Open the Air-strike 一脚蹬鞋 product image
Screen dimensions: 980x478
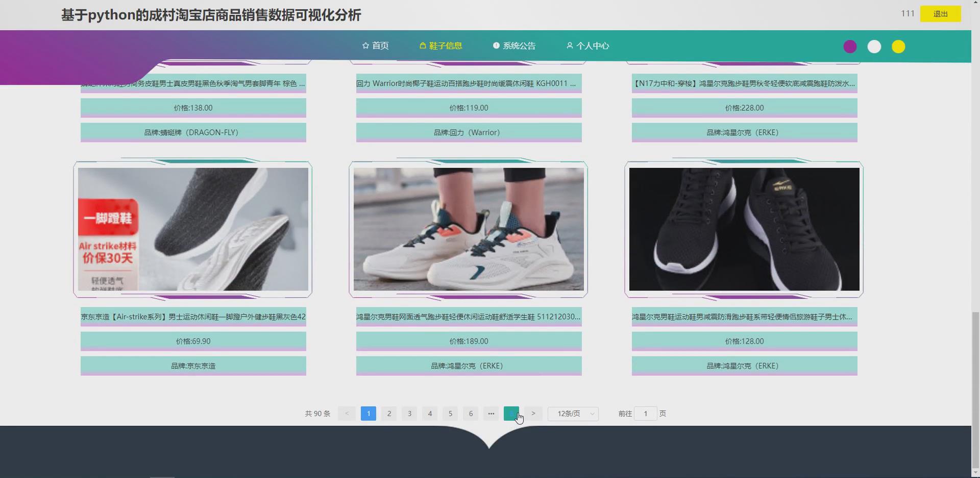pos(193,229)
